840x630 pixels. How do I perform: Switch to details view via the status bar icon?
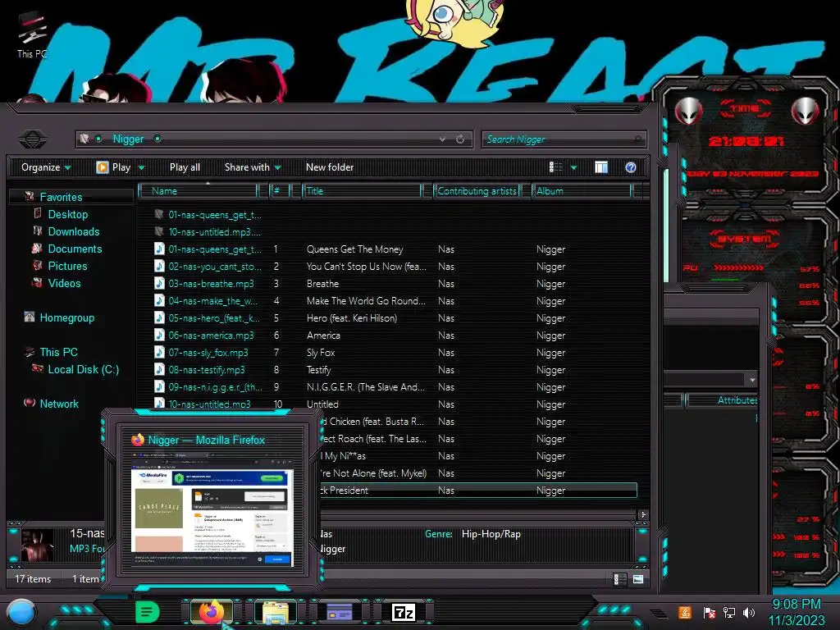pos(620,579)
